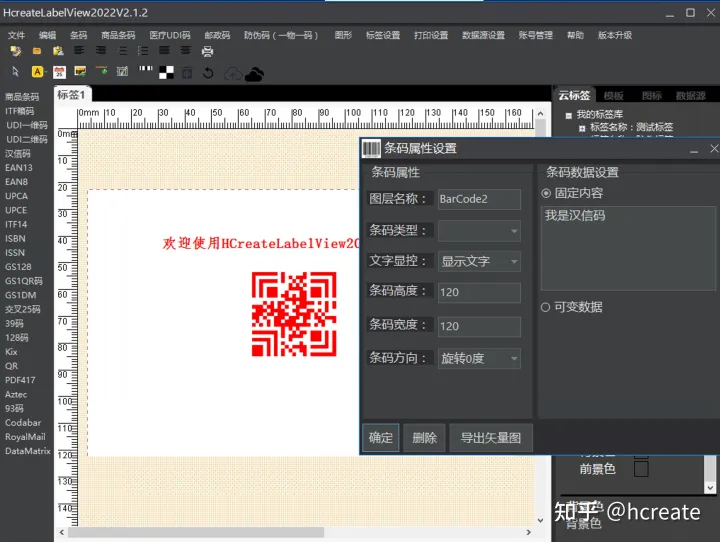Collapse the 我的标签库 tree node

[x=568, y=116]
